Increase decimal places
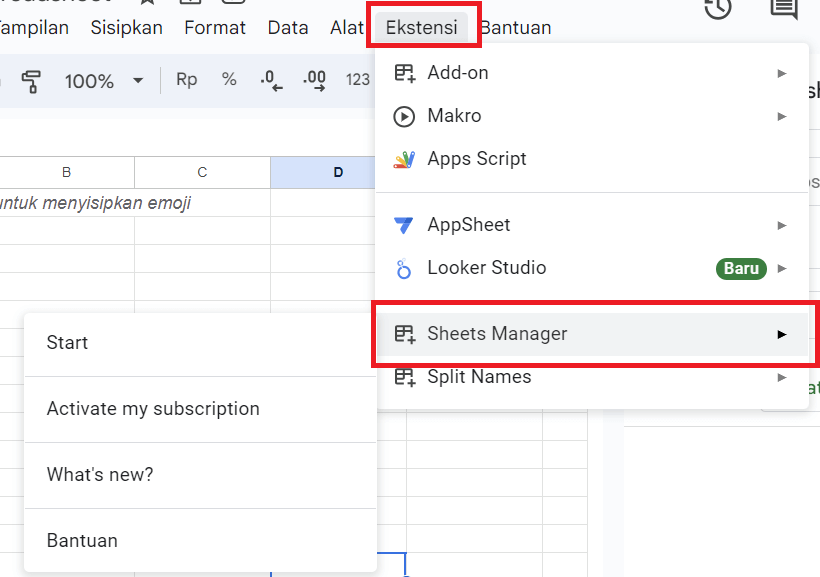Screen dimensions: 820x577 pyautogui.click(x=313, y=81)
